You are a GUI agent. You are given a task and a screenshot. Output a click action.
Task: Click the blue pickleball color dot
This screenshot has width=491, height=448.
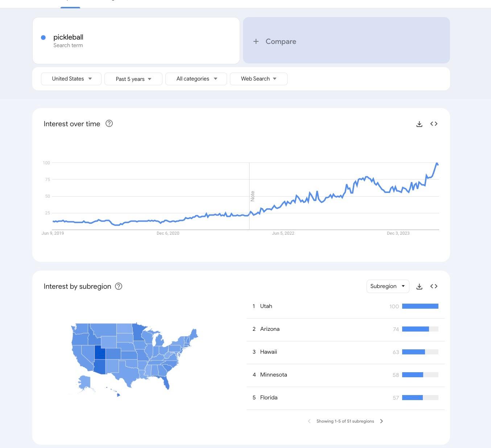(x=44, y=37)
